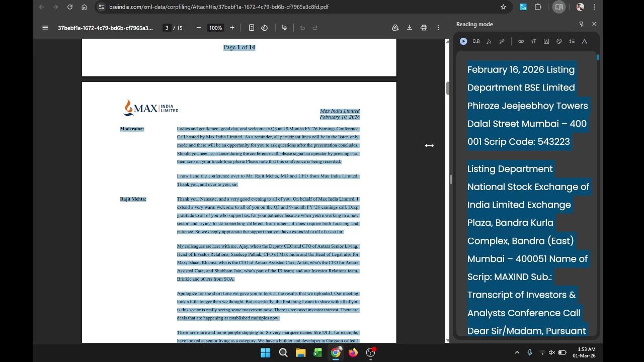The image size is (644, 362).
Task: Toggle links in Reading mode
Action: (521, 41)
